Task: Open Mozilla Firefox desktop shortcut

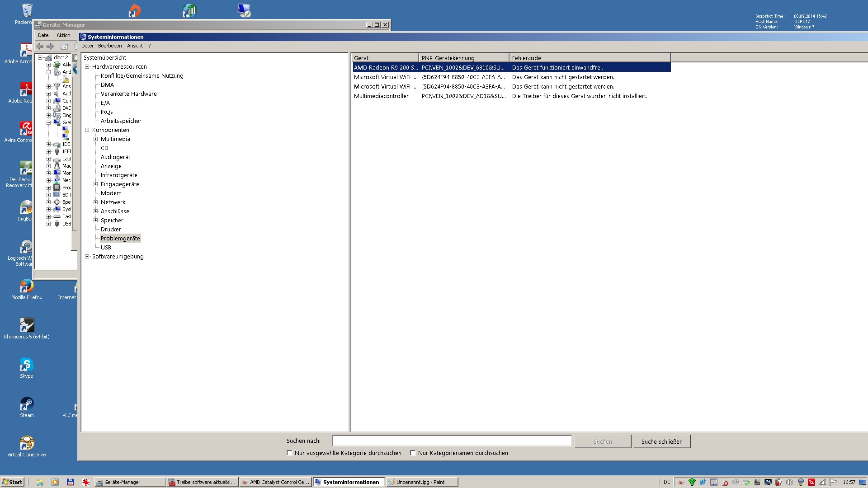Action: pos(27,286)
